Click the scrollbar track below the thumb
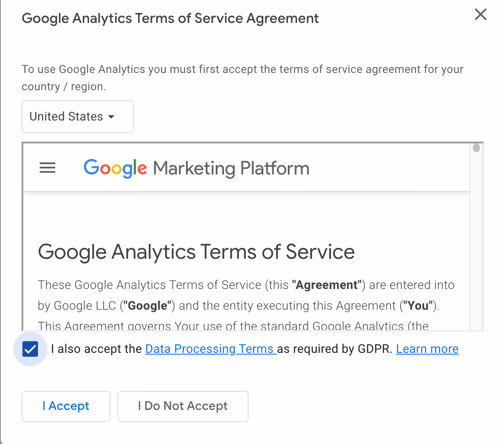The height and width of the screenshot is (444, 504). pos(476,241)
